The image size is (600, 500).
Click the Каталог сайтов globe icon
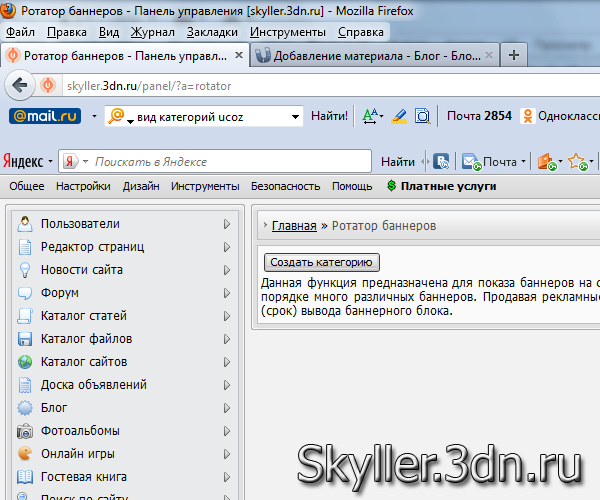click(25, 362)
